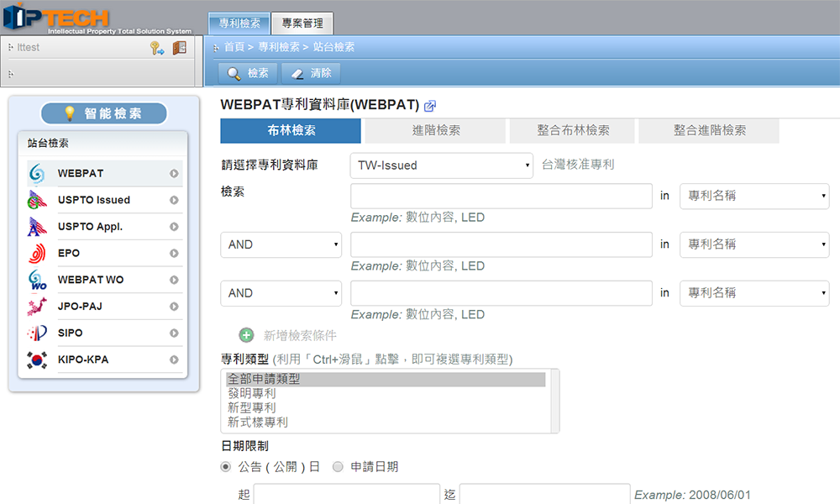
Task: Select 新型專利 in patent type list
Action: [386, 408]
